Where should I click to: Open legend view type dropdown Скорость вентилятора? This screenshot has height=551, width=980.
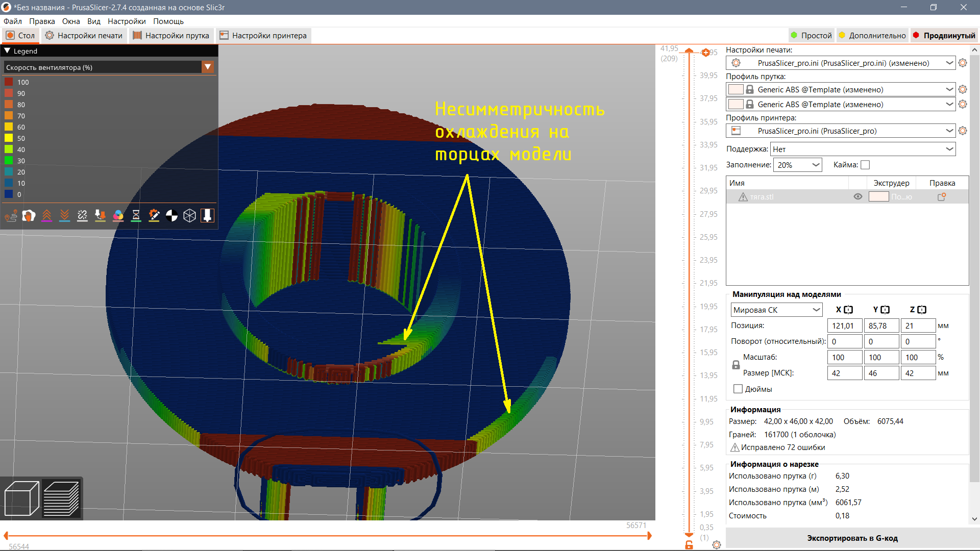(x=109, y=67)
